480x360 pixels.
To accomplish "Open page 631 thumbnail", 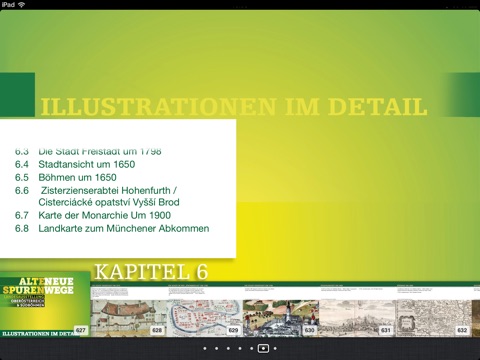I will point(357,310).
